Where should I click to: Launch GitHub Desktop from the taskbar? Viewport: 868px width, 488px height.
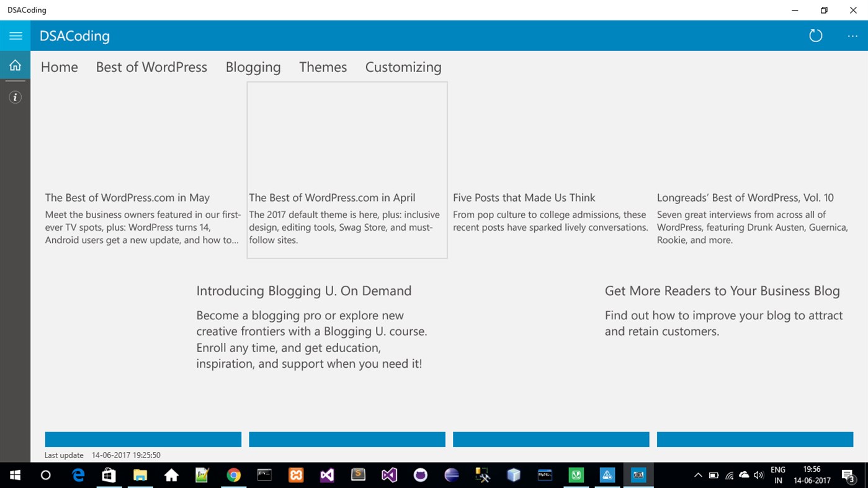point(420,475)
